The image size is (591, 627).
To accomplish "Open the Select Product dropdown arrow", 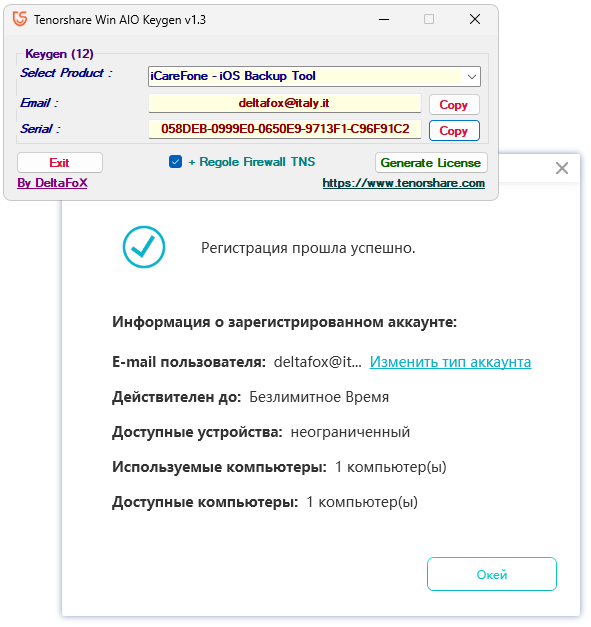I will coord(471,76).
